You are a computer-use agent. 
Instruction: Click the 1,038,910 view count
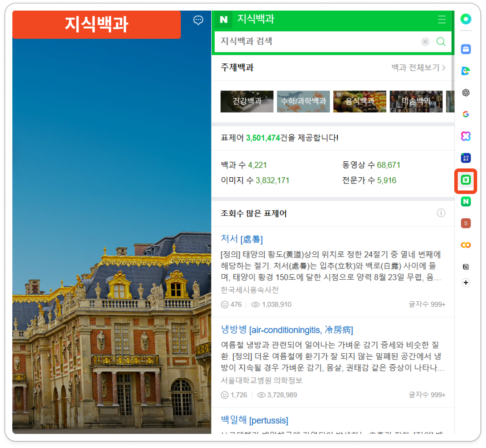(x=271, y=305)
